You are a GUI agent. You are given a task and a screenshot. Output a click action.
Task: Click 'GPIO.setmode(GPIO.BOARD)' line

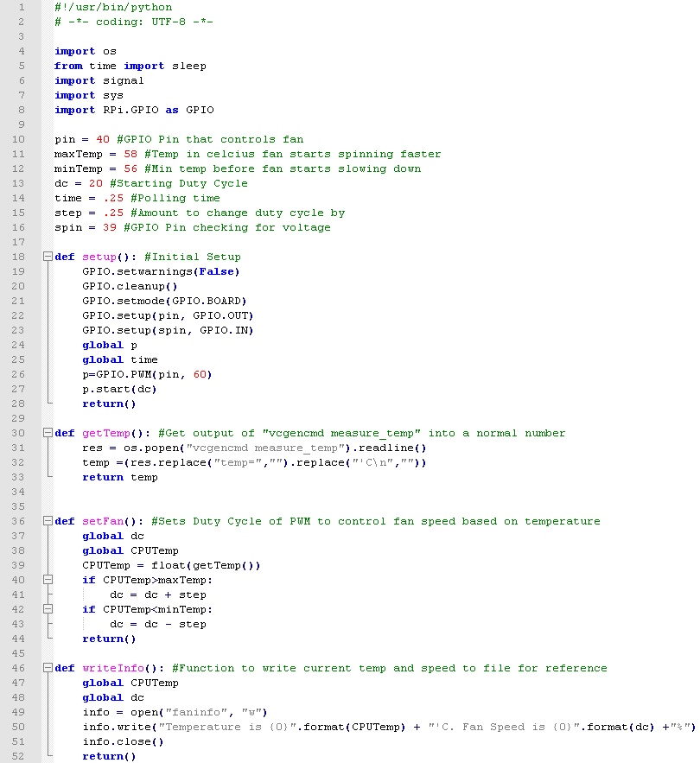(x=164, y=301)
